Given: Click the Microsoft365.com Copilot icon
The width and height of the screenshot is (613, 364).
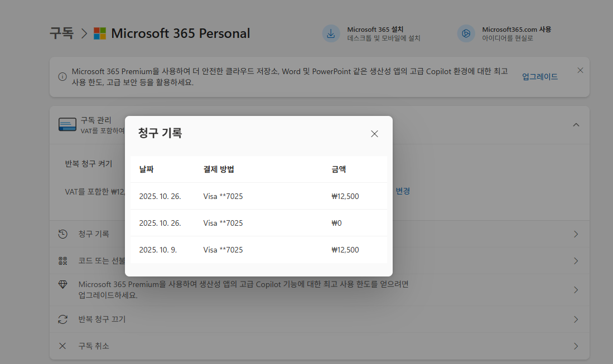Looking at the screenshot, I should 466,33.
